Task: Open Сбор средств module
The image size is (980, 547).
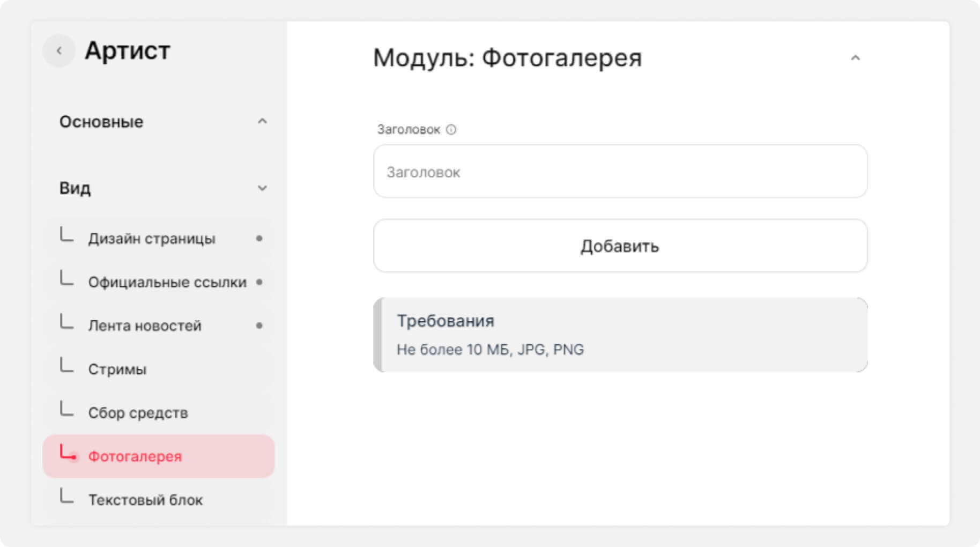Action: point(138,413)
